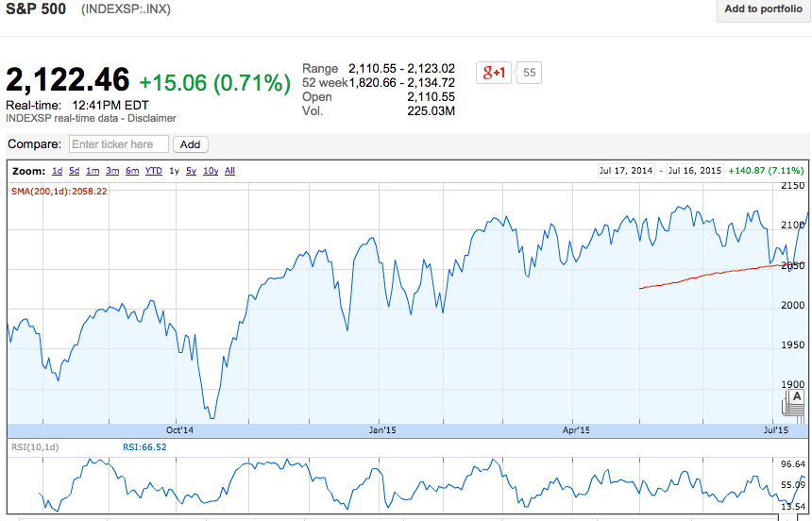Click the 52 week range value
The height and width of the screenshot is (521, 812).
tap(402, 83)
